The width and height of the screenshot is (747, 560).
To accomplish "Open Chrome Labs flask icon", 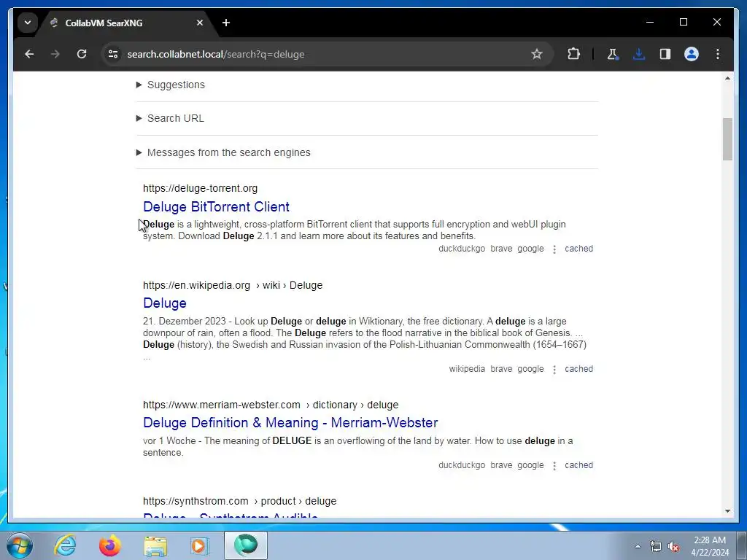I will pos(613,54).
